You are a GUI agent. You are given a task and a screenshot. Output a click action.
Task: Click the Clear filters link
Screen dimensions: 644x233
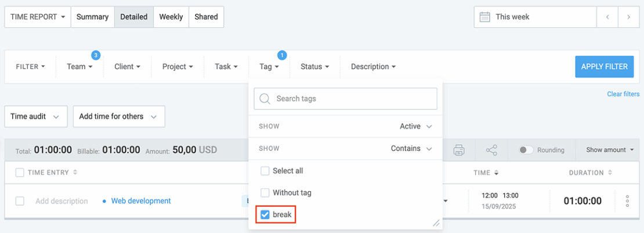pos(623,94)
